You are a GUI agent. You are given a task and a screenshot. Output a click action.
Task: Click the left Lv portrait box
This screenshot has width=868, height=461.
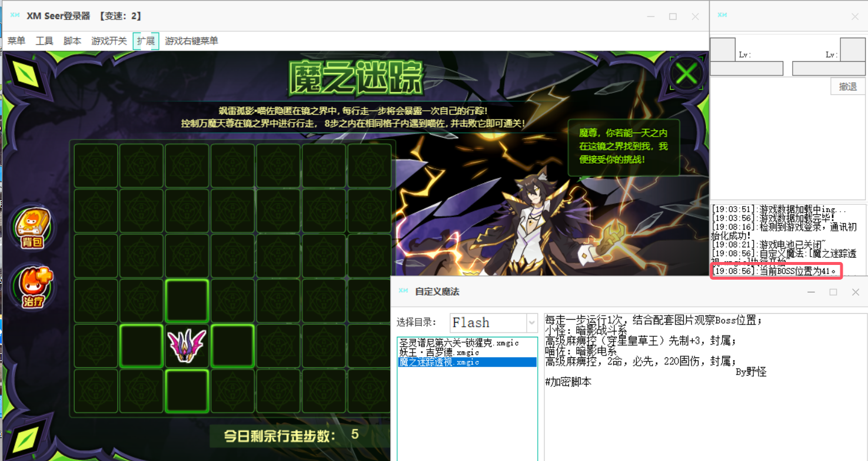coord(723,49)
